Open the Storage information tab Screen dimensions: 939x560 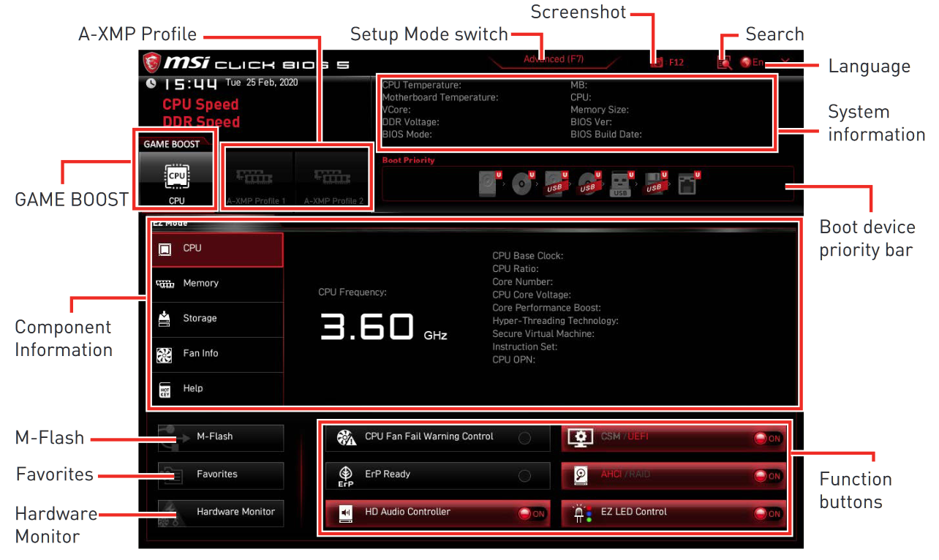(218, 319)
